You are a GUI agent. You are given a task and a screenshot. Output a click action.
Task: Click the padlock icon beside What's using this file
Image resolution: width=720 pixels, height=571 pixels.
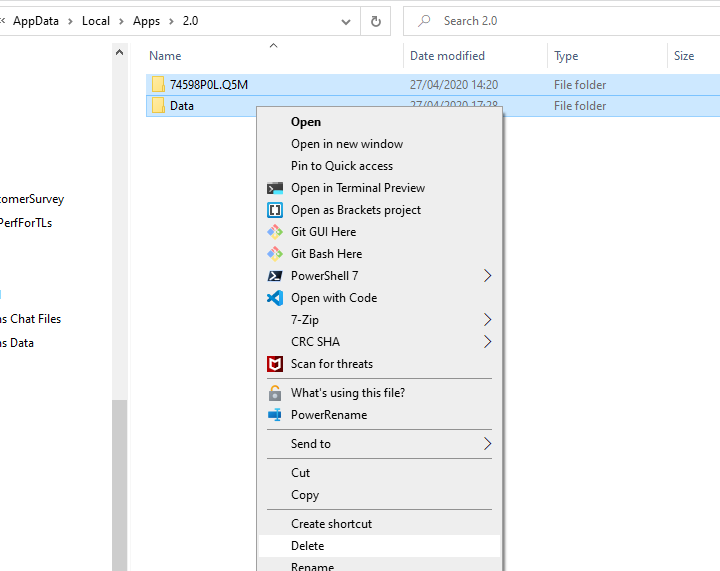point(275,393)
